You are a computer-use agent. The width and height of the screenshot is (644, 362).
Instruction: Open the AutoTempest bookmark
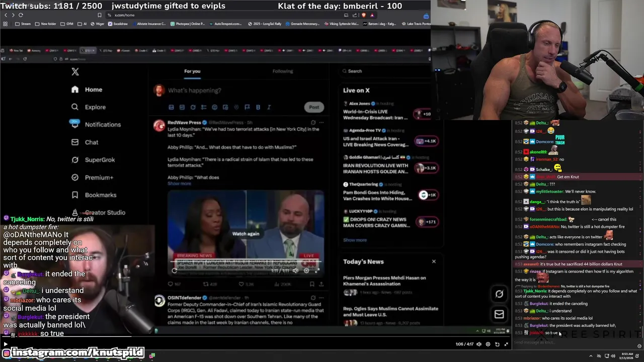coord(225,24)
